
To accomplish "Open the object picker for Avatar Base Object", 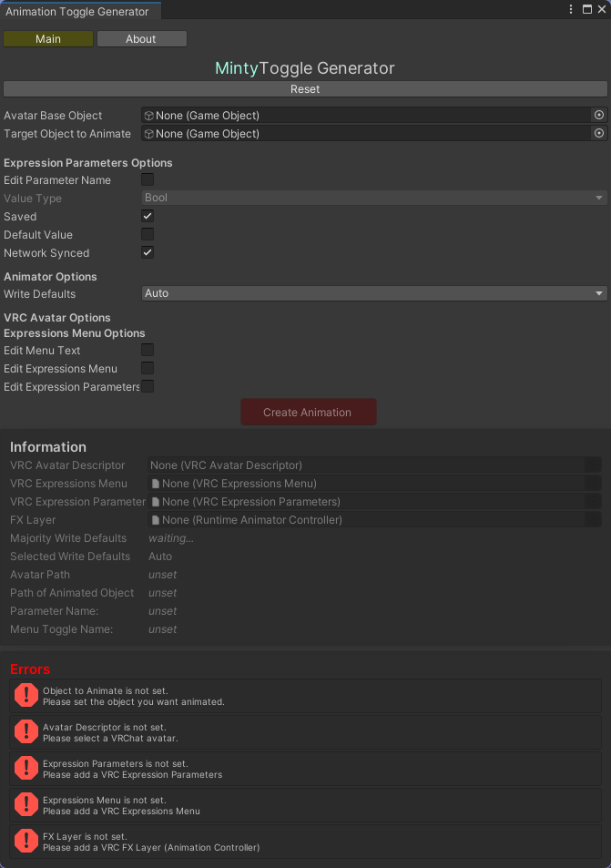I will (599, 115).
